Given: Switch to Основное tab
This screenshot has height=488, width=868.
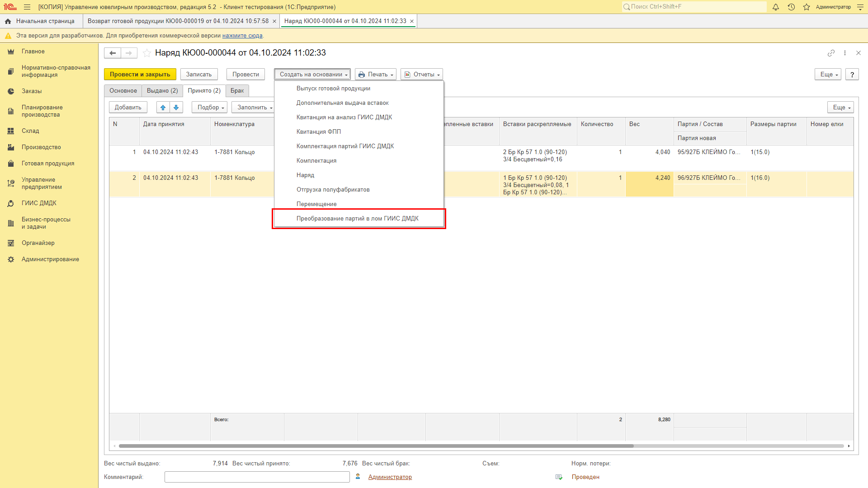Looking at the screenshot, I should click(x=123, y=91).
